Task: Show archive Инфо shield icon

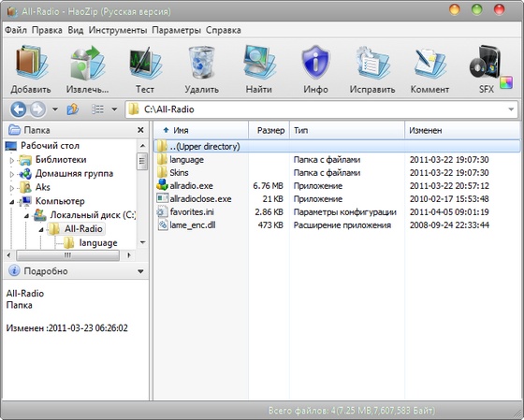Action: tap(315, 63)
